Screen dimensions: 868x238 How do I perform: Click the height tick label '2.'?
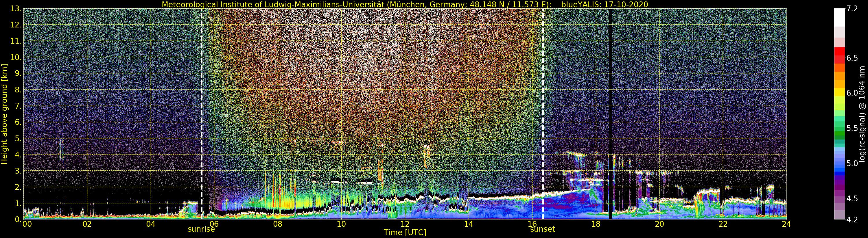point(18,187)
